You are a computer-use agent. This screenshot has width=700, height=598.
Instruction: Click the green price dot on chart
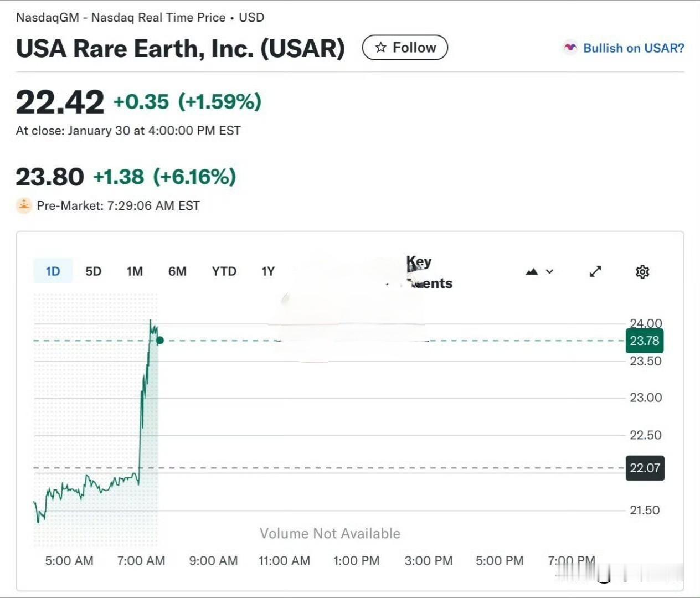pos(160,340)
